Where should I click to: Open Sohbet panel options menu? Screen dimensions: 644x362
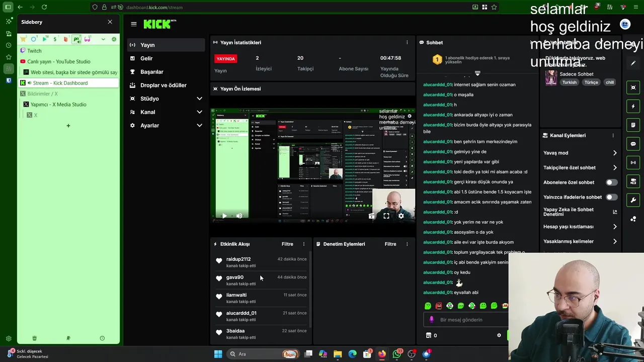[x=530, y=42]
